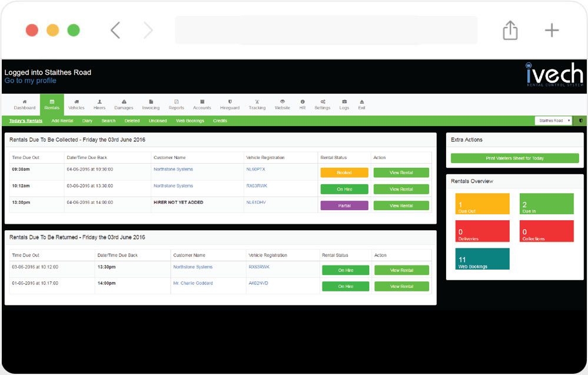Select the Damages warning icon
The height and width of the screenshot is (375, 588).
(124, 102)
